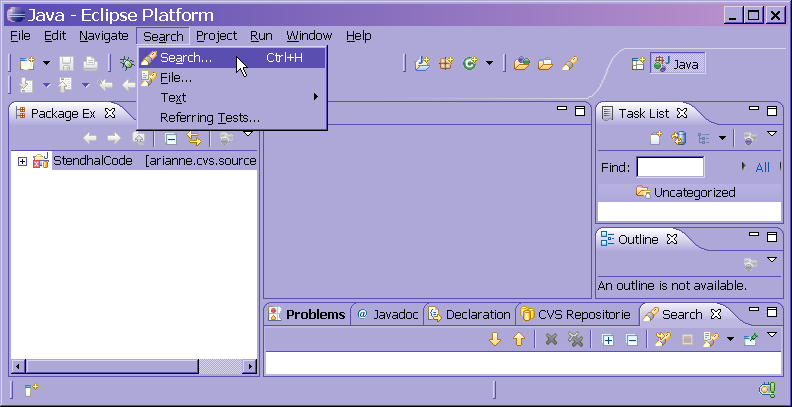Select the Outline view tab
This screenshot has width=792, height=407.
click(x=638, y=239)
